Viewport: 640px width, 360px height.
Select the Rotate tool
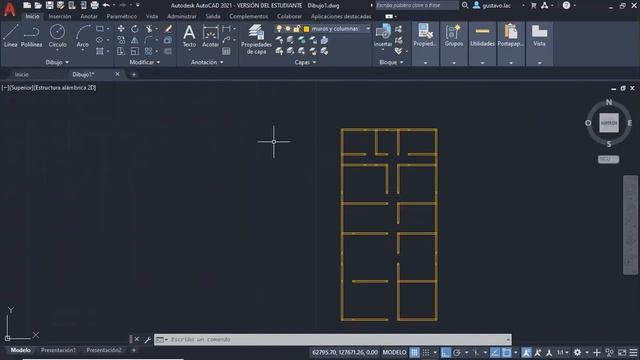(135, 29)
